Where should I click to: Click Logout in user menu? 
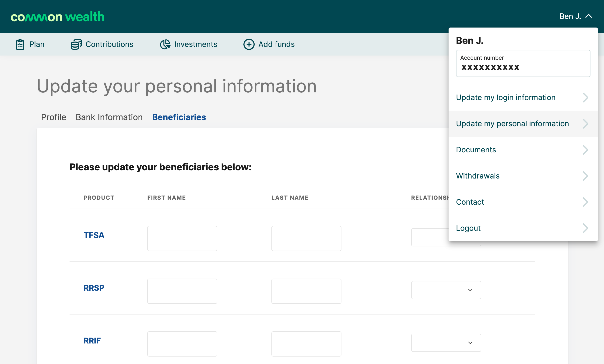[x=523, y=228]
